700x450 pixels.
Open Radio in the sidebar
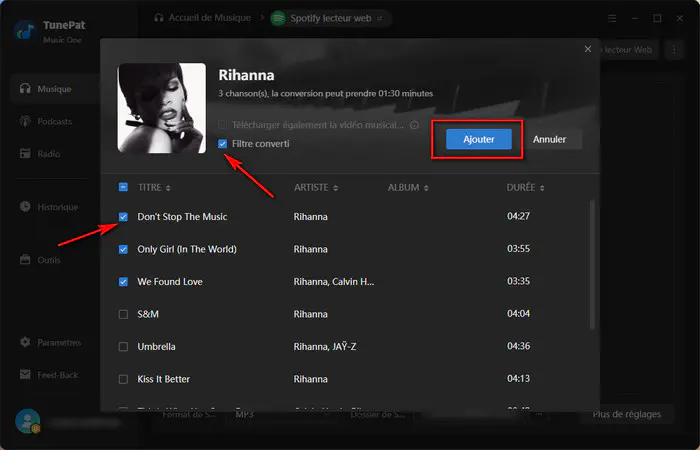(x=49, y=154)
